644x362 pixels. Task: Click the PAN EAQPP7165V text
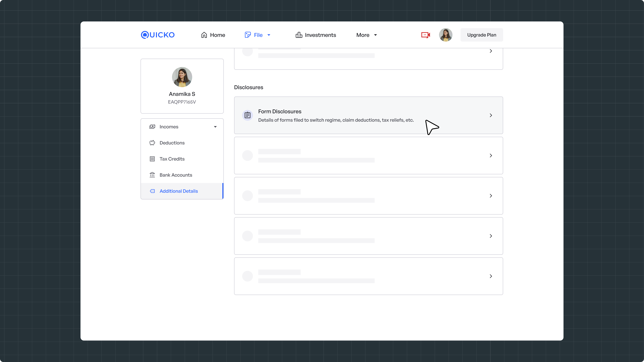[x=182, y=102]
